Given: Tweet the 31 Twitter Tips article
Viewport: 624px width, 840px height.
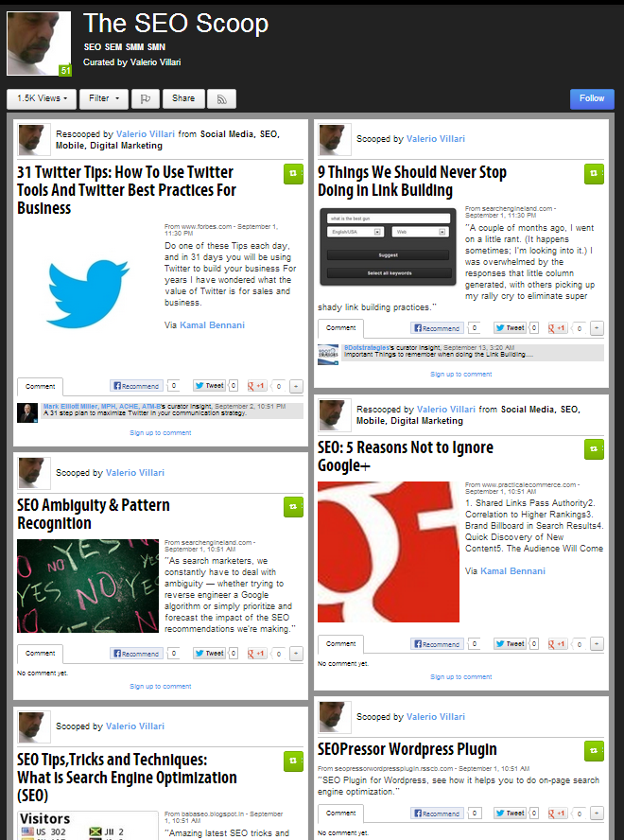Looking at the screenshot, I should 210,386.
